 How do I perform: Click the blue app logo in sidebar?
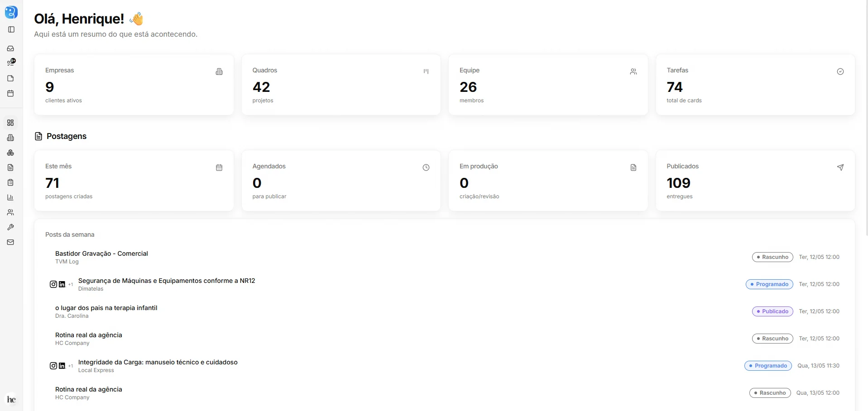tap(11, 12)
